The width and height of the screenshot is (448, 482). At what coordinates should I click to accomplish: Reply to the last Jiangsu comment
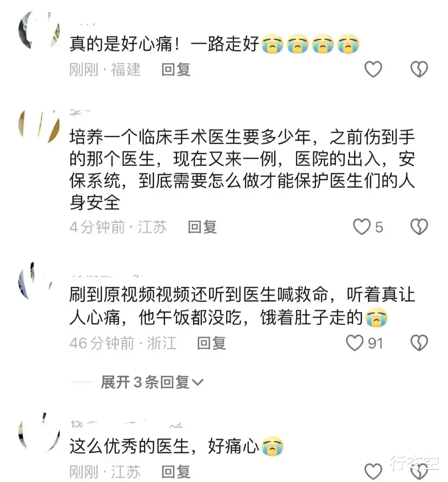click(176, 472)
